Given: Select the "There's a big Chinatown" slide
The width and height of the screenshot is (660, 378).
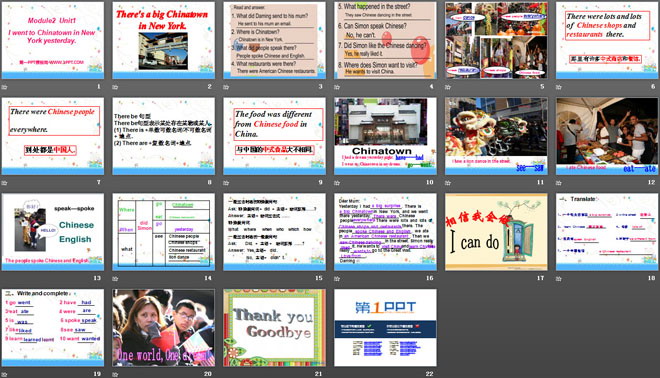Looking at the screenshot, I should pos(163,40).
